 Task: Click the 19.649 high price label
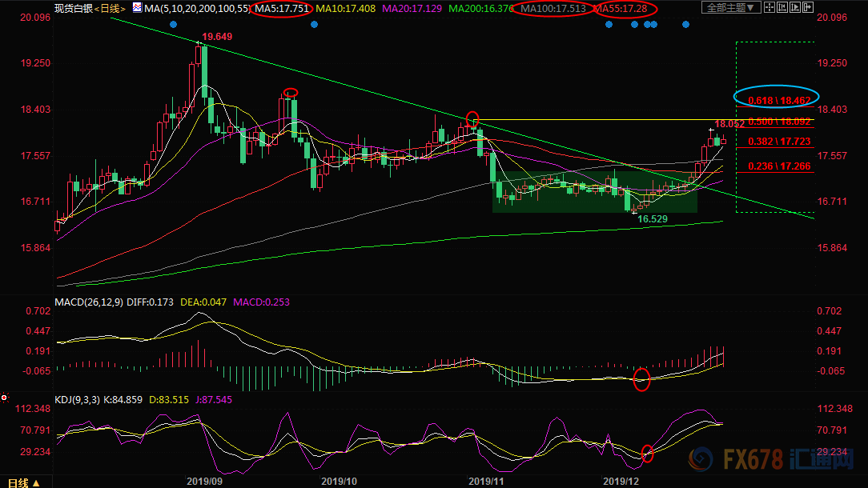coord(217,37)
